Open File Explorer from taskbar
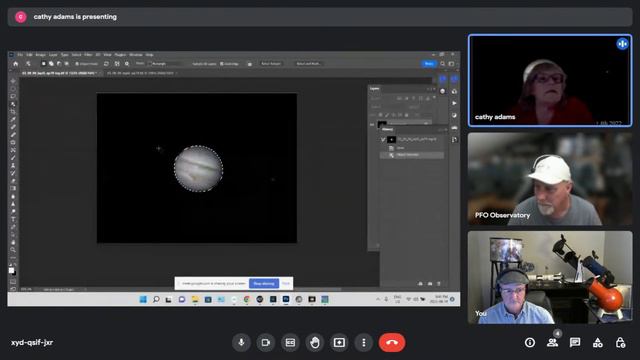Image resolution: width=640 pixels, height=360 pixels. pos(195,300)
